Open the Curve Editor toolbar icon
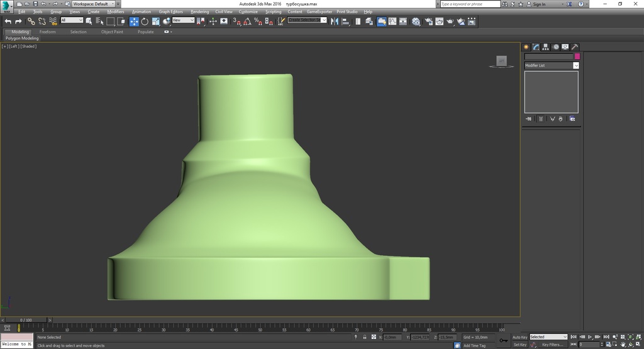The width and height of the screenshot is (644, 349). pos(392,21)
